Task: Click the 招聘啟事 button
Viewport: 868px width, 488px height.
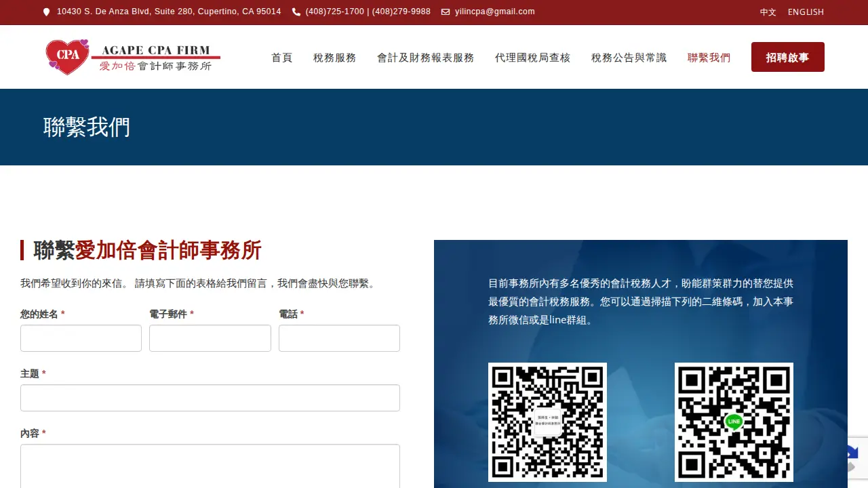Action: (x=788, y=57)
